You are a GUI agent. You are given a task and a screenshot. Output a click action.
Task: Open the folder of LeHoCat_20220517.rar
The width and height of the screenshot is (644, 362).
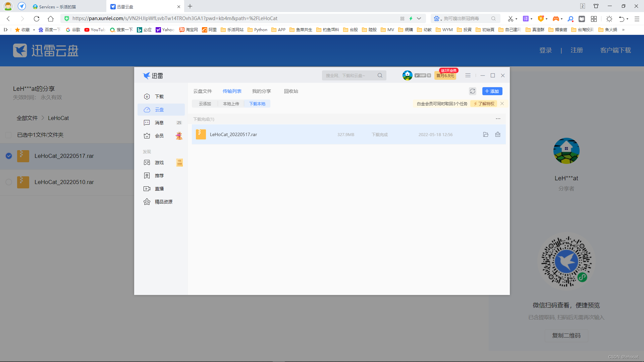pos(486,134)
